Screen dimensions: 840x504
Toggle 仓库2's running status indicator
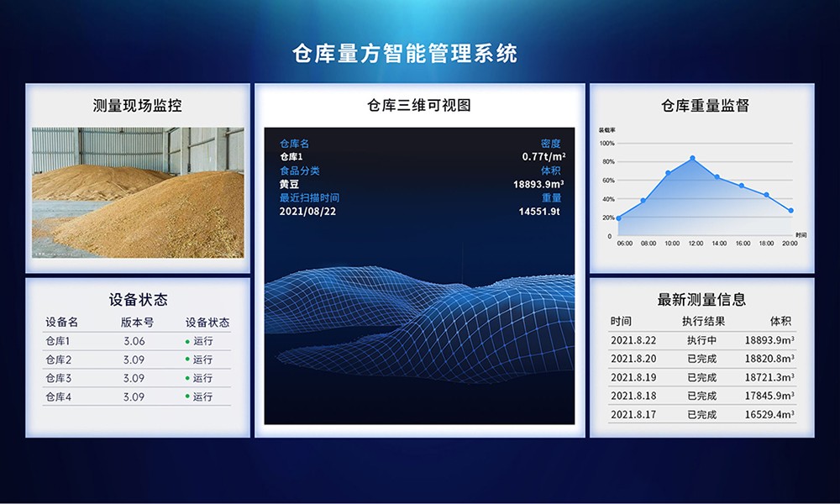pyautogui.click(x=187, y=358)
